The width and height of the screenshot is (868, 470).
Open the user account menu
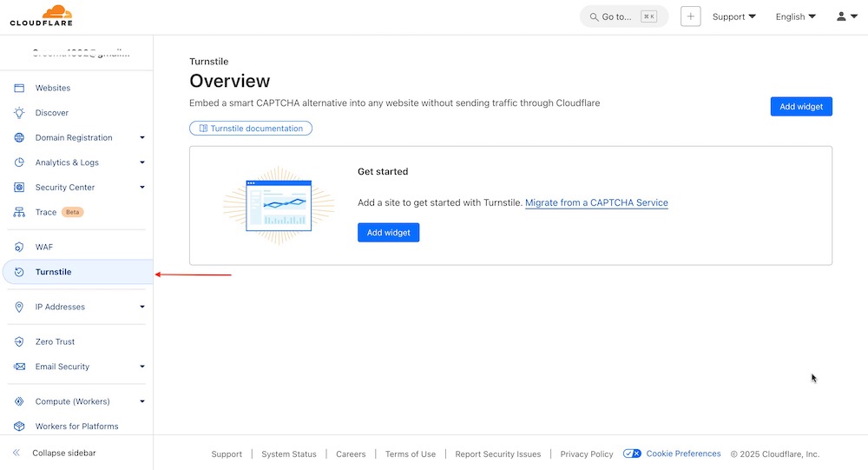(846, 17)
